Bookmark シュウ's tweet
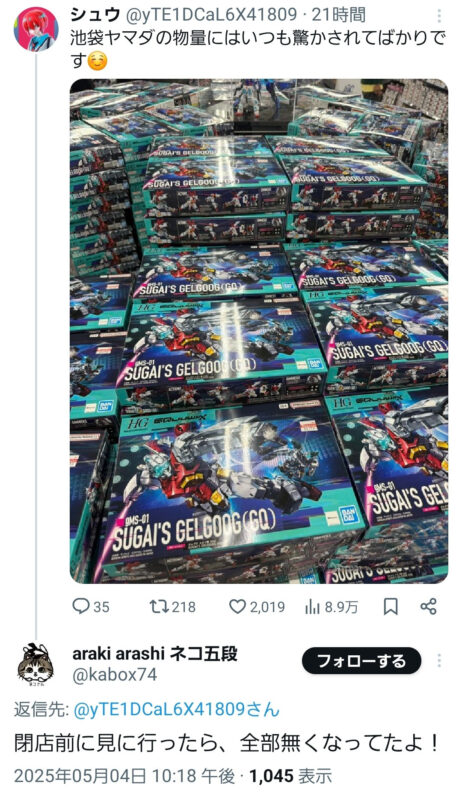Viewport: 462px width, 800px height. tap(391, 606)
